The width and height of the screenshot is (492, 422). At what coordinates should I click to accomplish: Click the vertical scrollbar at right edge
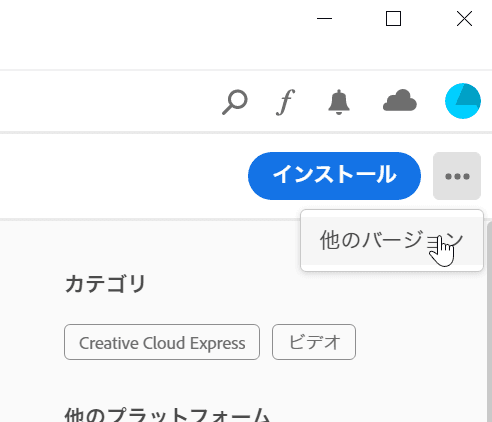point(489,320)
